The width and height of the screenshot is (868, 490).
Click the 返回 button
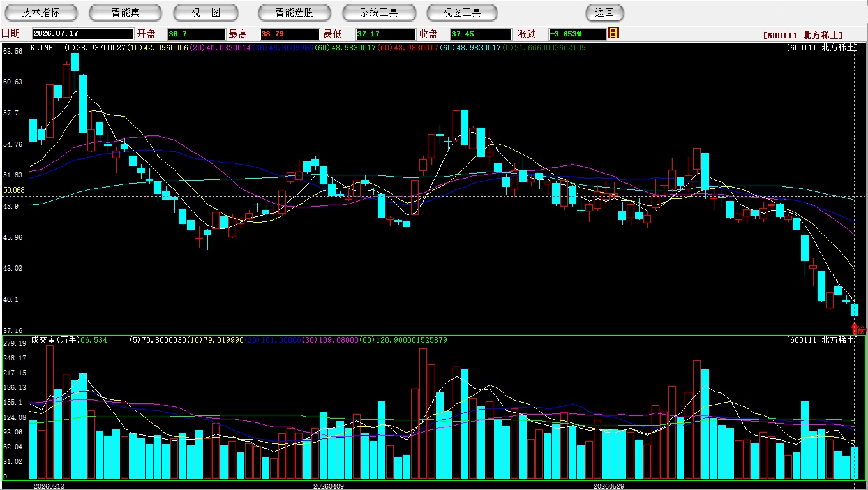pyautogui.click(x=604, y=12)
